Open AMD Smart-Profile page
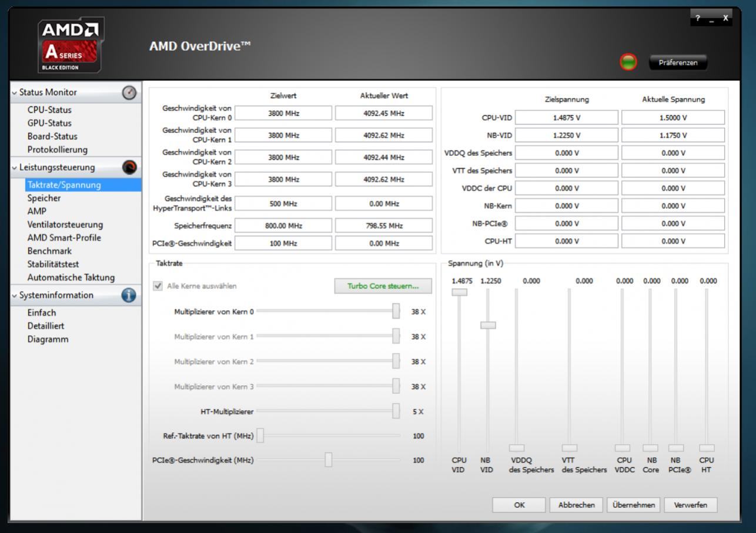The height and width of the screenshot is (533, 756). pos(63,238)
